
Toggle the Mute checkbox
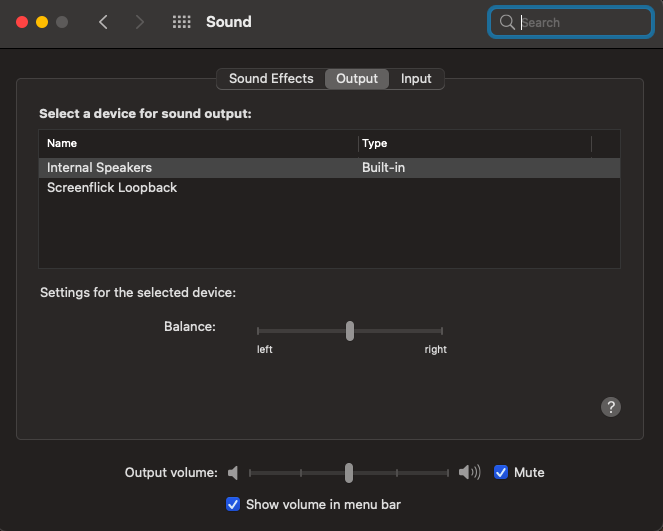(x=501, y=473)
